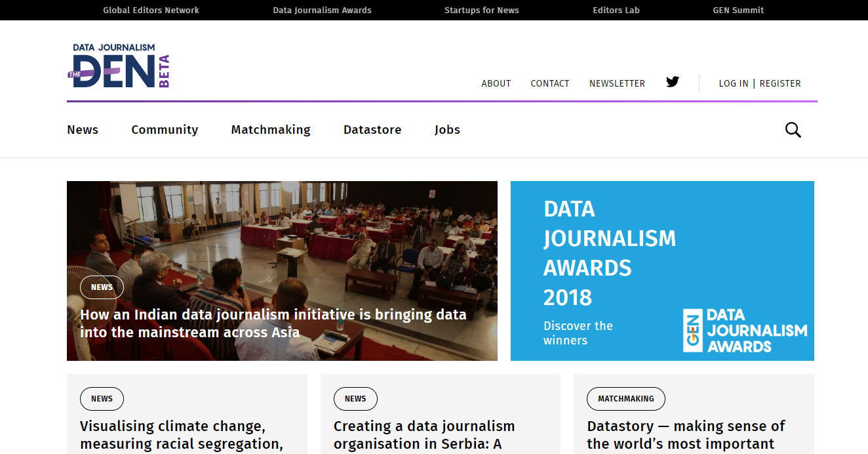Select Matchmaking in the main navigation
Image resolution: width=868 pixels, height=454 pixels.
click(271, 130)
